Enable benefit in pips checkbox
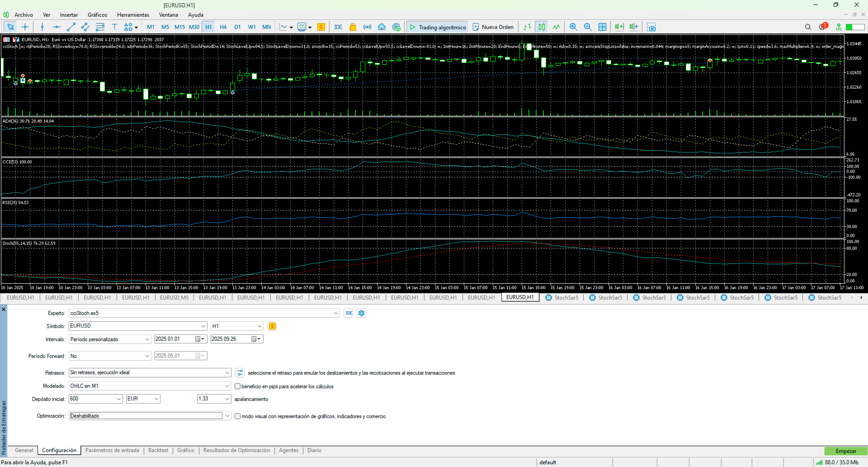The image size is (868, 467). pos(237,386)
